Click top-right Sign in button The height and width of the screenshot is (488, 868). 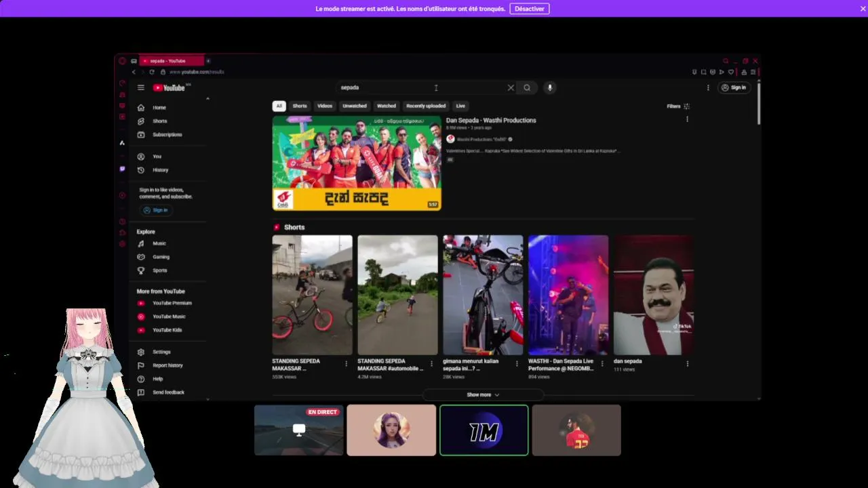point(734,87)
